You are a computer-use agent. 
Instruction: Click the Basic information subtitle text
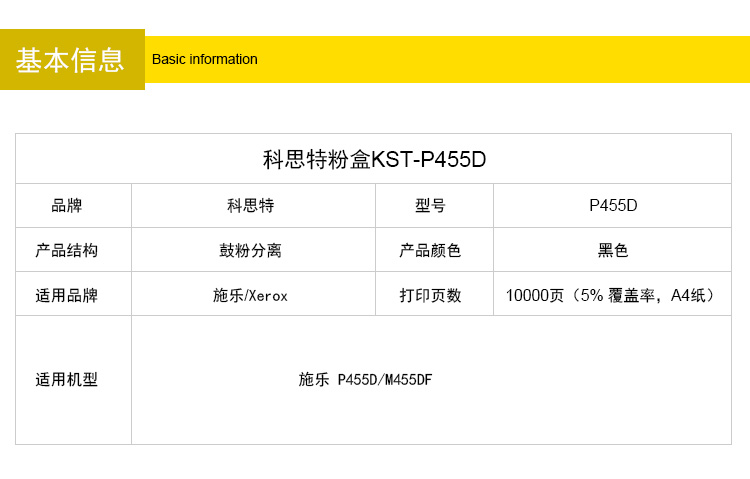point(205,59)
